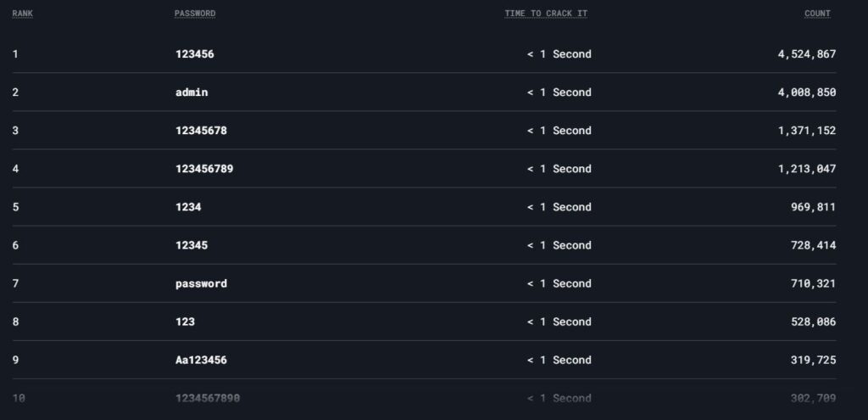Select the admin password entry
Screen dimensions: 868x420
pos(192,92)
